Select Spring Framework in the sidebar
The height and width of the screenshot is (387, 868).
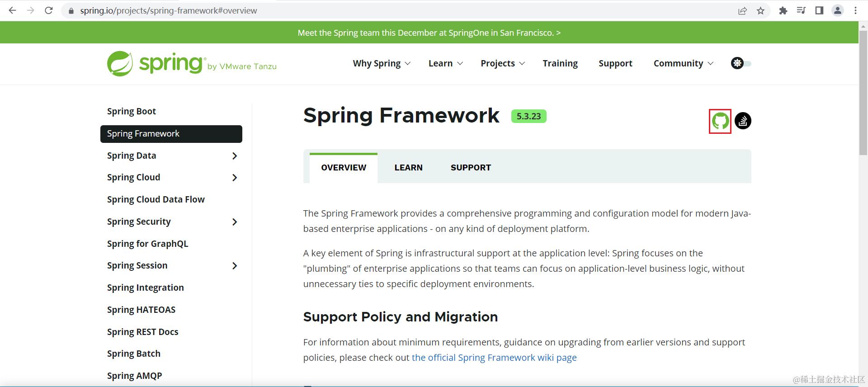[171, 134]
